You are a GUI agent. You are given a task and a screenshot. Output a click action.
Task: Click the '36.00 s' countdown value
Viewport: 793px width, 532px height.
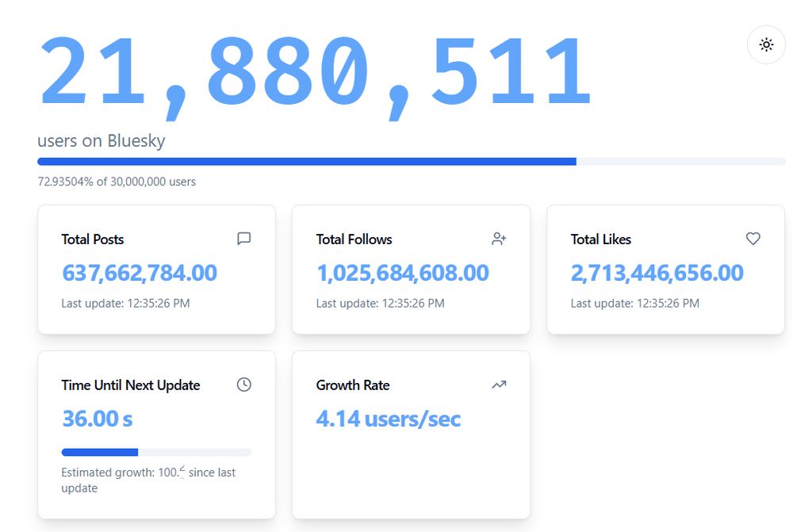coord(97,419)
